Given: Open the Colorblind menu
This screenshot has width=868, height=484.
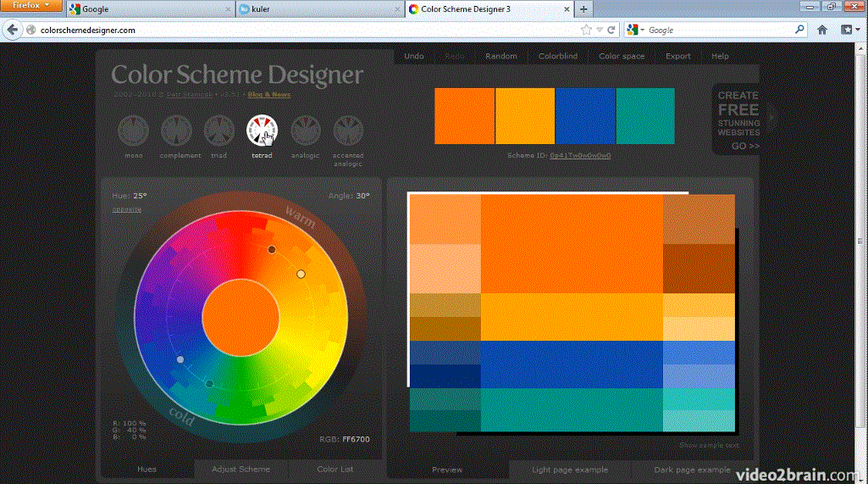Looking at the screenshot, I should [x=558, y=56].
